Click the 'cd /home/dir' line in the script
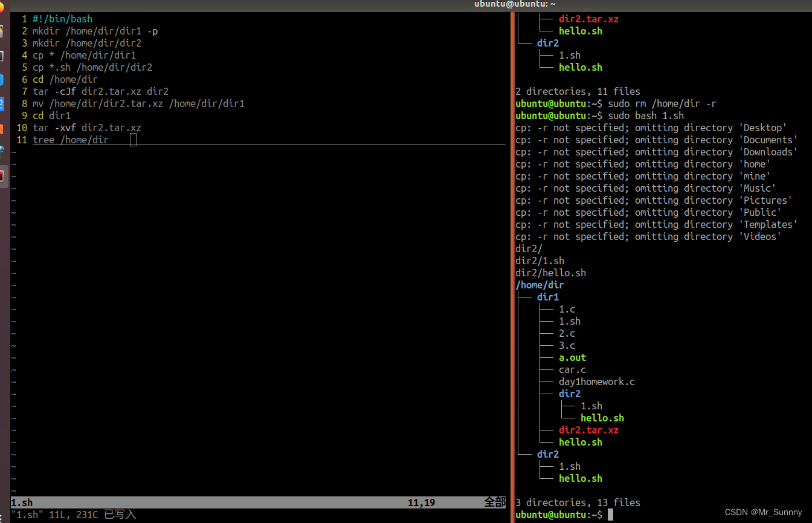812x523 pixels. (65, 79)
